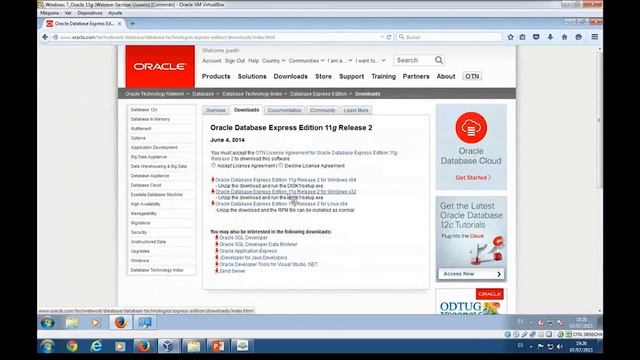Open VirtualBox Máquina menu

pyautogui.click(x=49, y=13)
